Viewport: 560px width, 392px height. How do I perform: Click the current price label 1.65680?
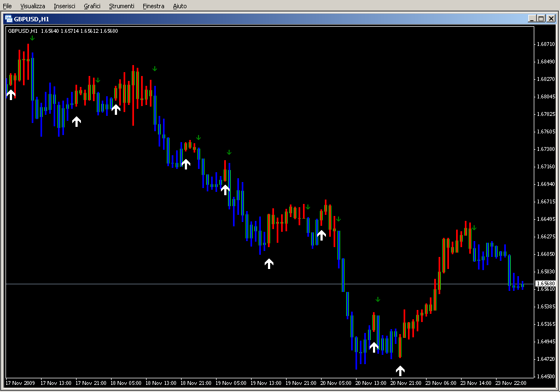546,283
